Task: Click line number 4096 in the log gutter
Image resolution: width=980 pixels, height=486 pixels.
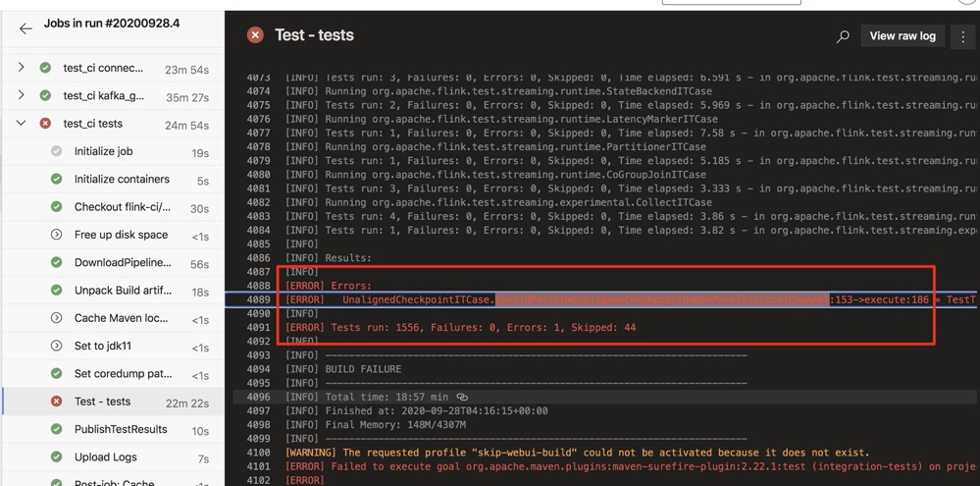Action: tap(258, 397)
